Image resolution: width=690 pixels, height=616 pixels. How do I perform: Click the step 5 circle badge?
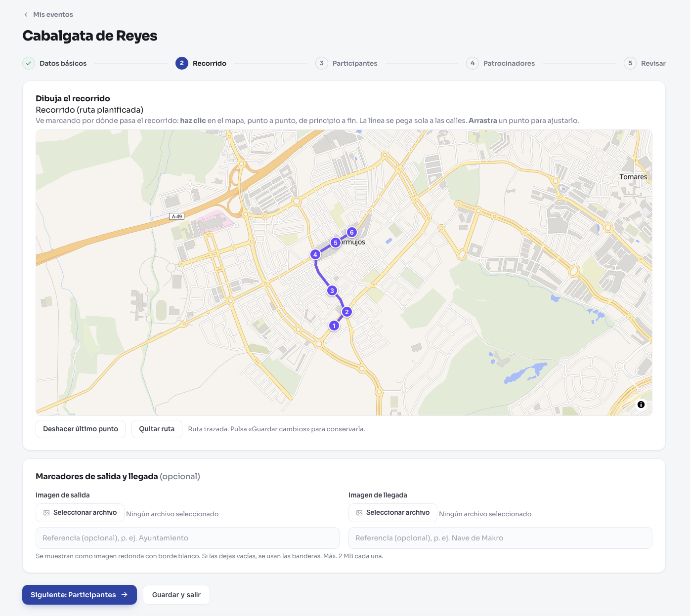pyautogui.click(x=630, y=63)
